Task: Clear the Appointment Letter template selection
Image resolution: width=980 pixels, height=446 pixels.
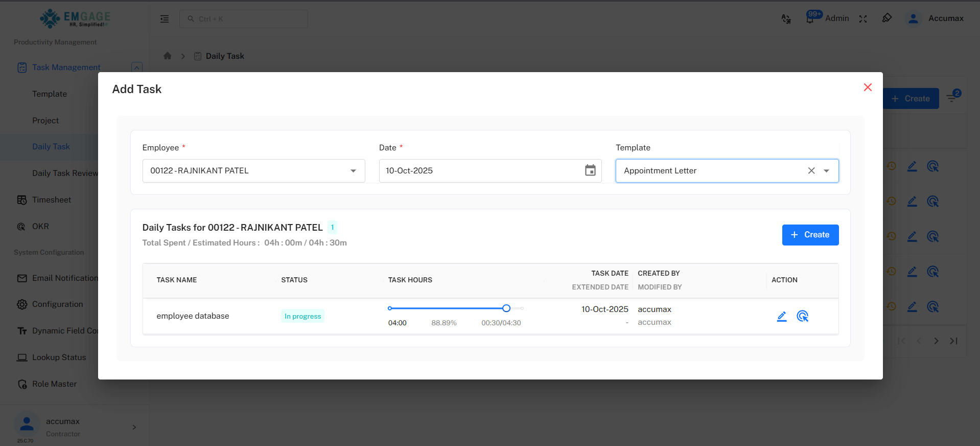Action: pyautogui.click(x=811, y=171)
